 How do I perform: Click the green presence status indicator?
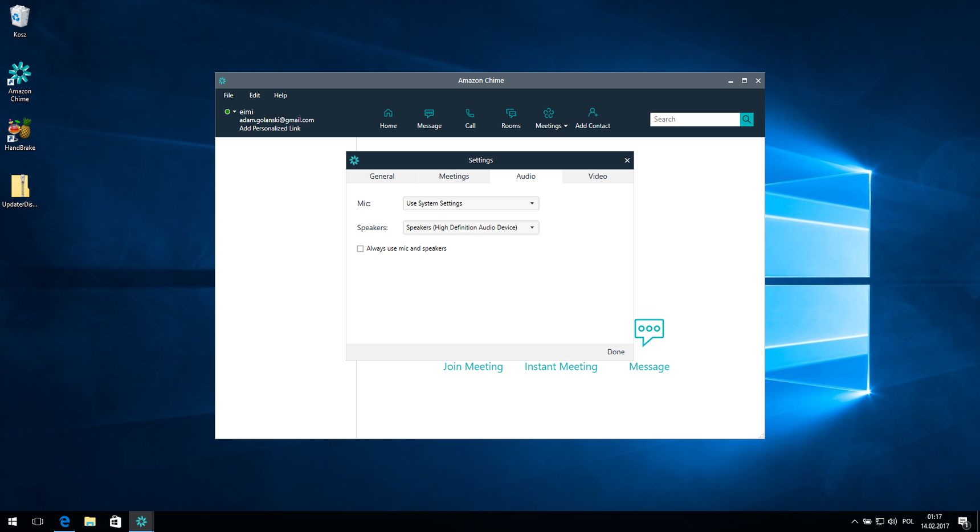[x=227, y=112]
